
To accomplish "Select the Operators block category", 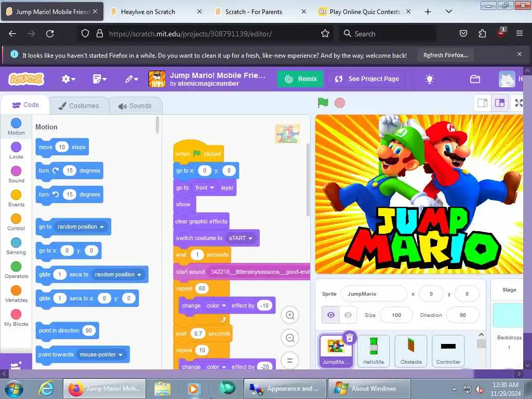I will [16, 270].
